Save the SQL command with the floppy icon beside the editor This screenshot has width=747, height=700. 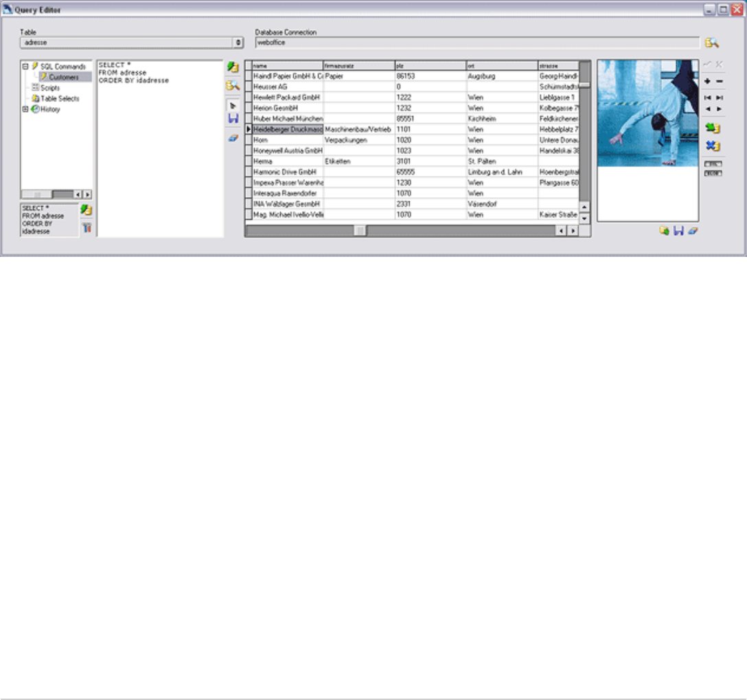pos(233,118)
